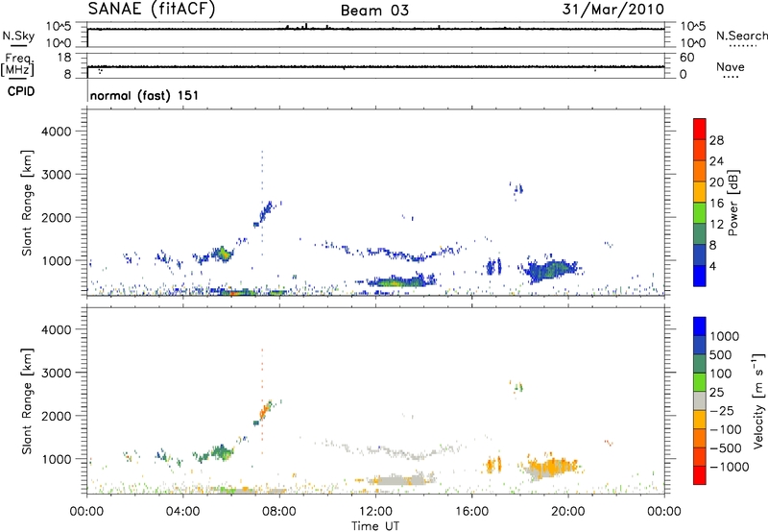The width and height of the screenshot is (768, 532).
Task: Click the '100' label on Velocity colorbar
Action: (x=721, y=374)
